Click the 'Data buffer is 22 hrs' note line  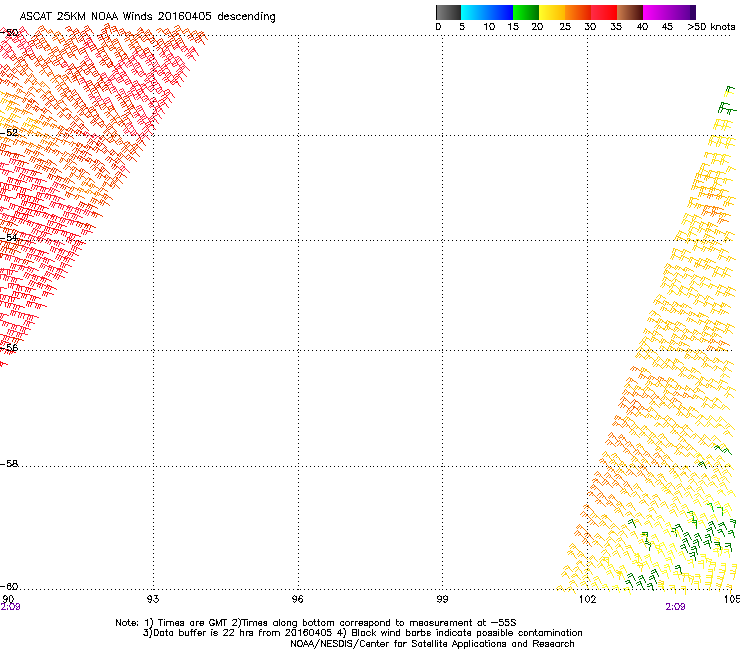(363, 633)
